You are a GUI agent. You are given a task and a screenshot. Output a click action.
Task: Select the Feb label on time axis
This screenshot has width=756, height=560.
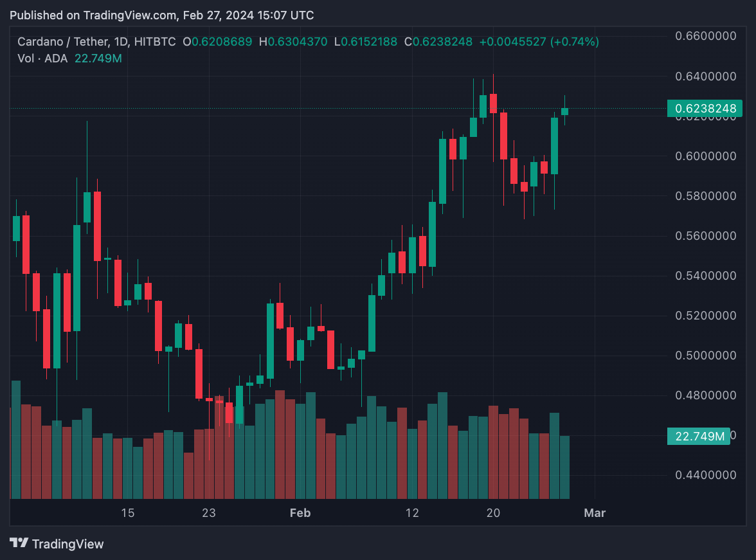[x=300, y=513]
